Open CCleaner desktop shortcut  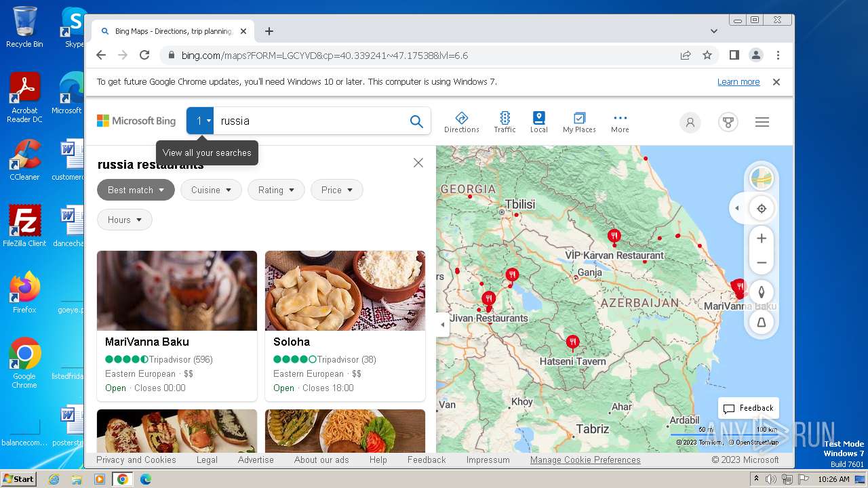[24, 160]
